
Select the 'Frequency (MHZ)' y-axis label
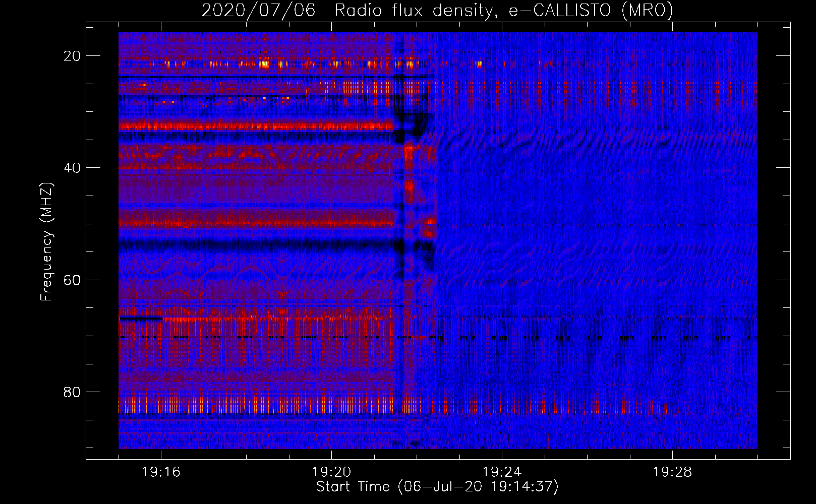pyautogui.click(x=46, y=242)
